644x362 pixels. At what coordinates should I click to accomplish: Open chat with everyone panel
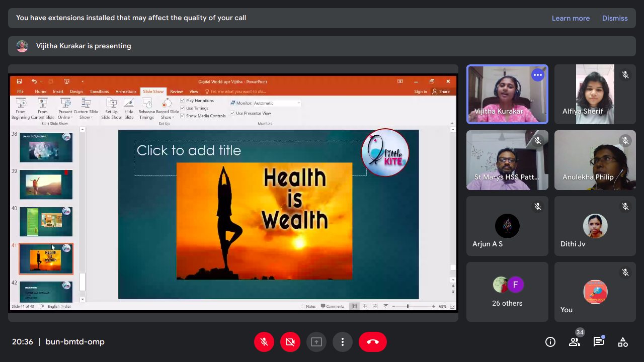tap(599, 342)
